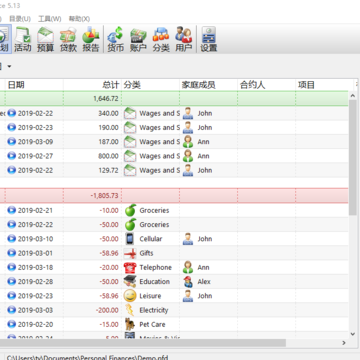
Task: Click the Gifts ribbon category icon
Action: (130, 253)
